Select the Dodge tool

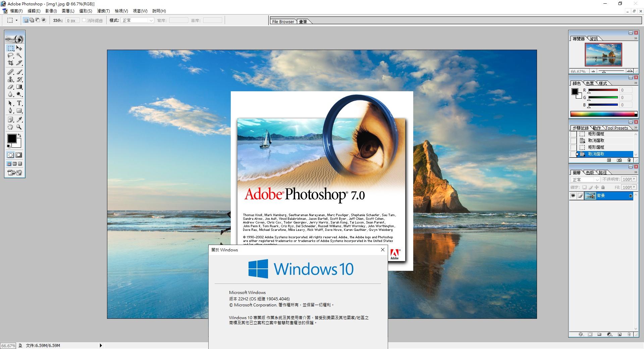point(19,94)
